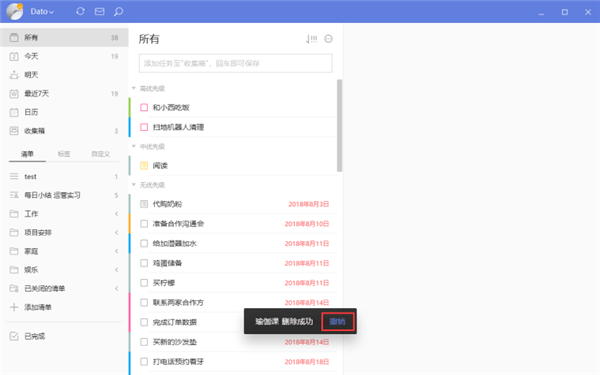This screenshot has width=600, height=375.
Task: Check off 完成订单数据
Action: pyautogui.click(x=144, y=322)
